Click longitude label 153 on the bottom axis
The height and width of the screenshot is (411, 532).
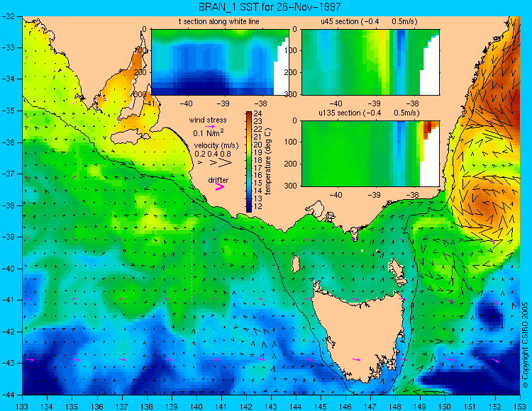coord(520,407)
